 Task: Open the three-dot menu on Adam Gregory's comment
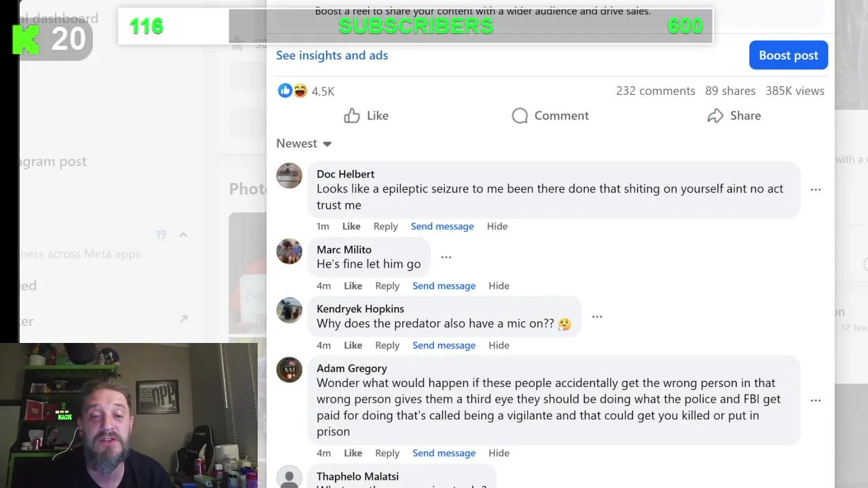coord(816,401)
